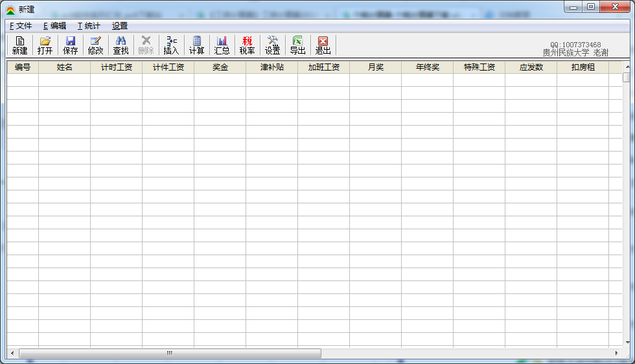This screenshot has width=635, height=364.
Task: Click the 新建 new file toolbar icon
Action: (x=20, y=45)
